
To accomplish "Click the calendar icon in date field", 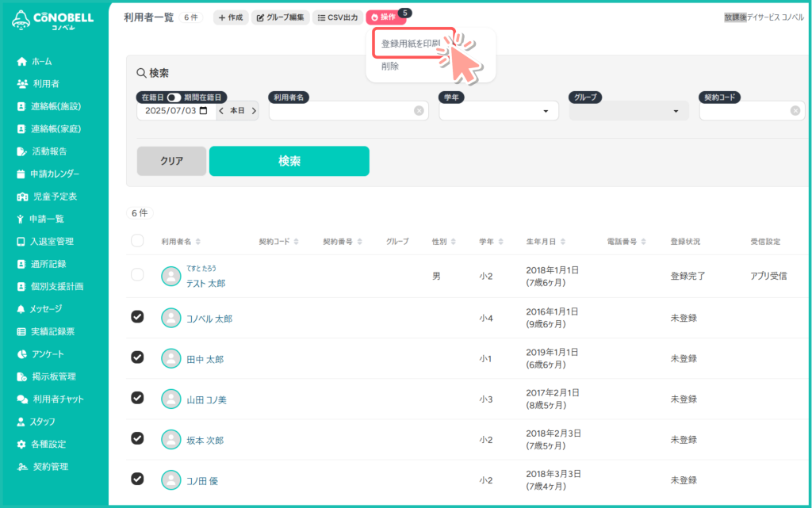I will 204,111.
